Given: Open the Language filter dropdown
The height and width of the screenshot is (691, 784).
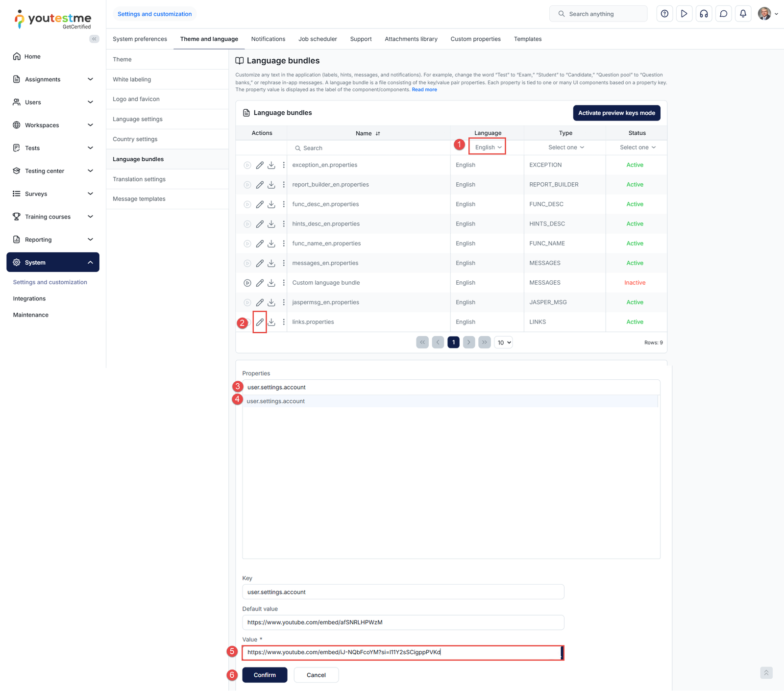Looking at the screenshot, I should (488, 148).
